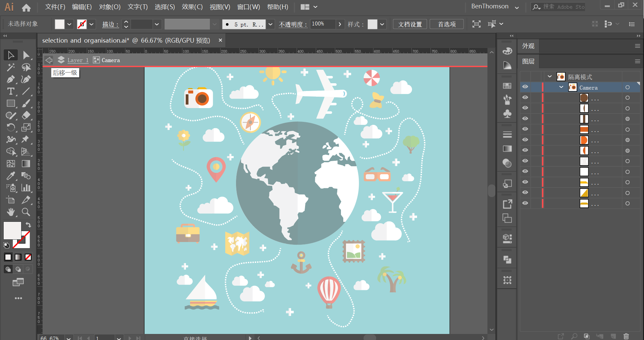
Task: Click the Rotate tool
Action: [x=10, y=128]
